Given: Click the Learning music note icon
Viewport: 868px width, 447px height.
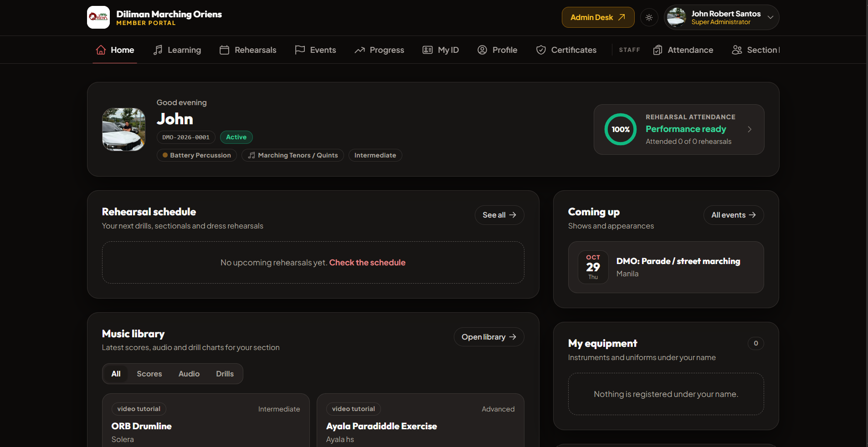Looking at the screenshot, I should pyautogui.click(x=158, y=50).
